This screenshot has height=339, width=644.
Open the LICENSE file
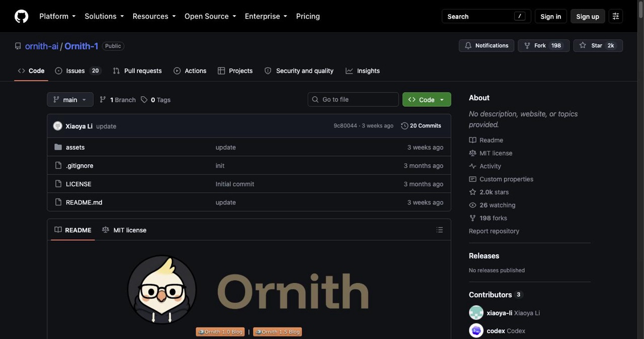[x=78, y=184]
